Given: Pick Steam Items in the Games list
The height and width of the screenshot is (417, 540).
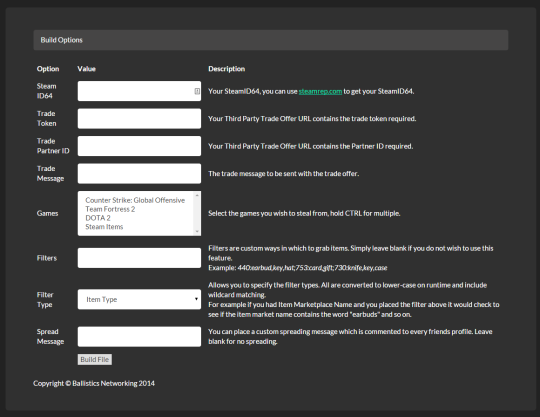Looking at the screenshot, I should pos(104,227).
